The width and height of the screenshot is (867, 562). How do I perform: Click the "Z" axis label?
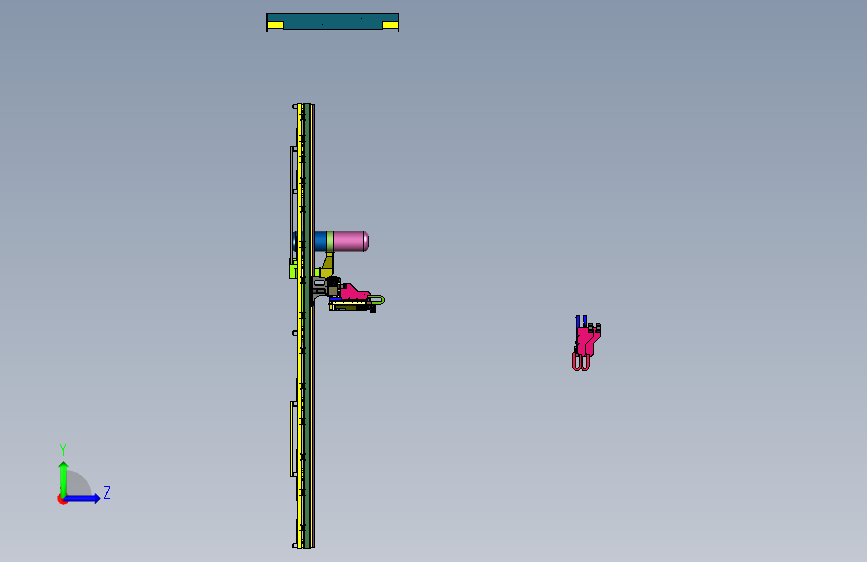pyautogui.click(x=107, y=492)
